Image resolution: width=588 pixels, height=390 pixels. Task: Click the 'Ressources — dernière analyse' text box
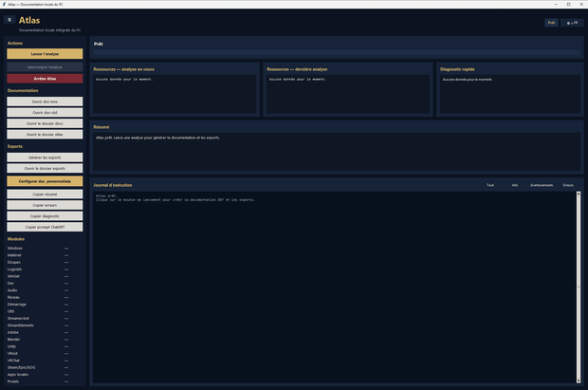[348, 94]
